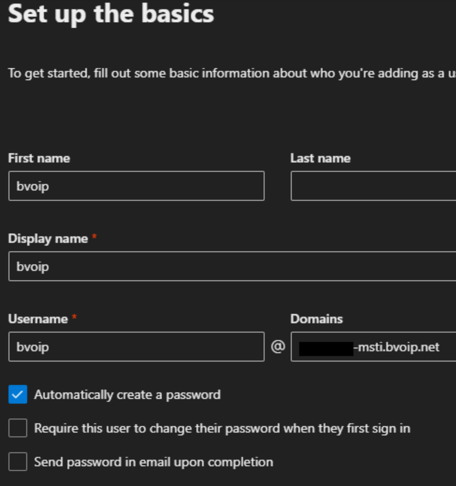Click into the Username text field
This screenshot has height=486, width=456.
pos(136,347)
